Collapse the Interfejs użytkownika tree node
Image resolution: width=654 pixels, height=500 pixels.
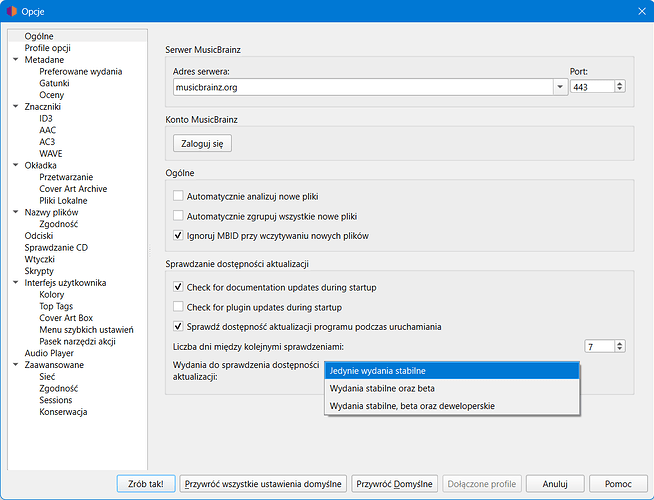(15, 283)
